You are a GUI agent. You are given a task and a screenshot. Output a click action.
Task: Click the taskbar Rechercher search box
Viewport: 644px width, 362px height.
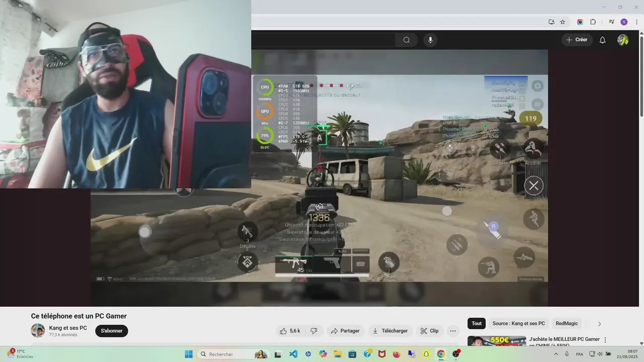pos(233,354)
